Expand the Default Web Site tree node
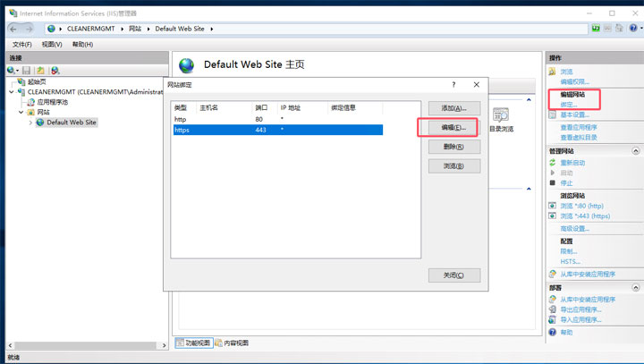The height and width of the screenshot is (364, 644). click(x=30, y=123)
